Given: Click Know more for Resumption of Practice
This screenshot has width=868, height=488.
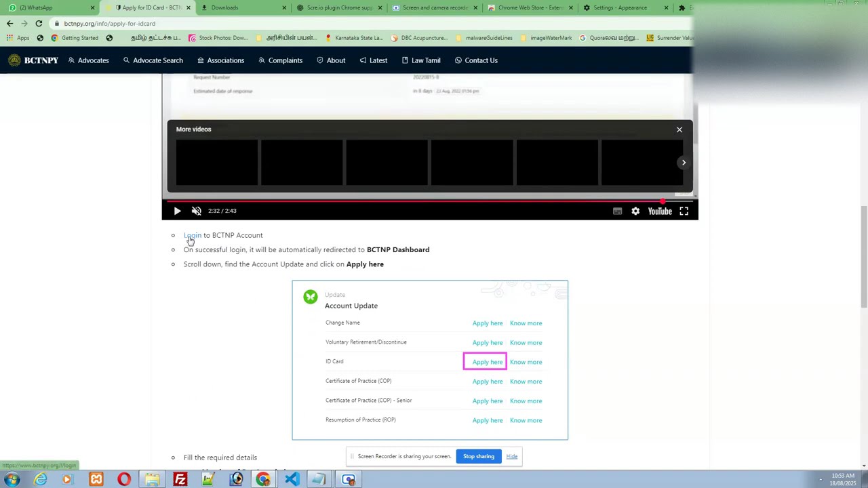Looking at the screenshot, I should point(526,420).
